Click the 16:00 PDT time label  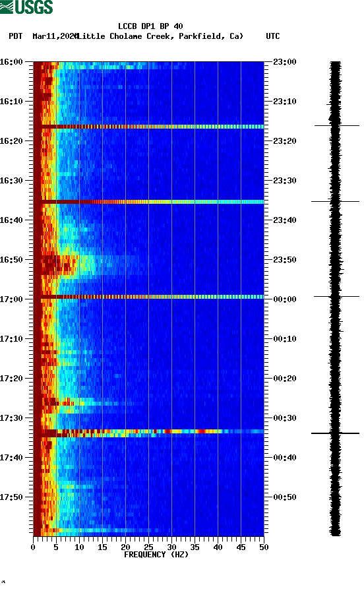pos(11,61)
